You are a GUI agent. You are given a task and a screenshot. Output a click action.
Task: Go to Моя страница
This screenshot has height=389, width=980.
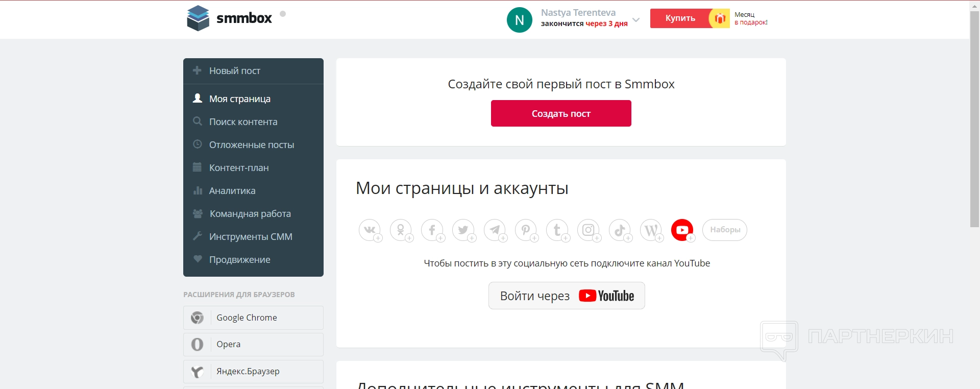click(253, 99)
